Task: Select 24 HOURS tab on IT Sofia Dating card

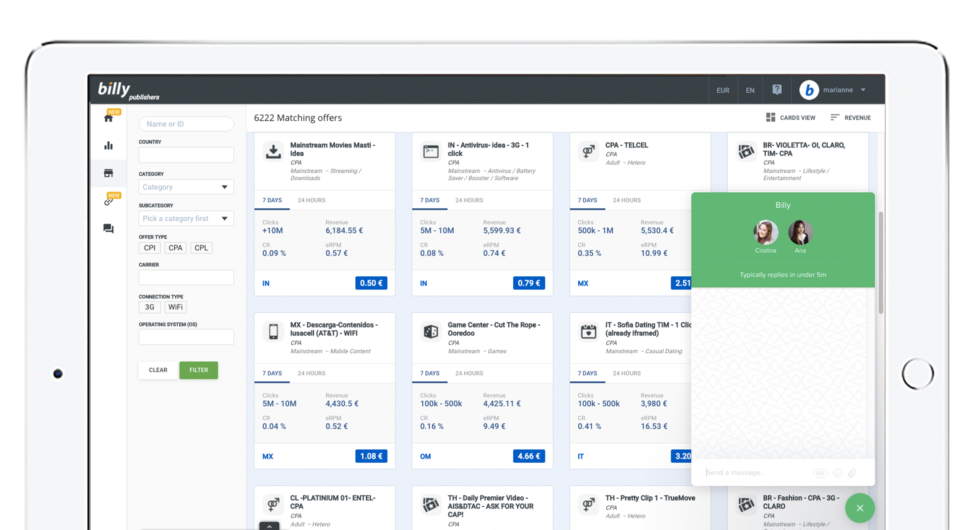Action: tap(627, 374)
